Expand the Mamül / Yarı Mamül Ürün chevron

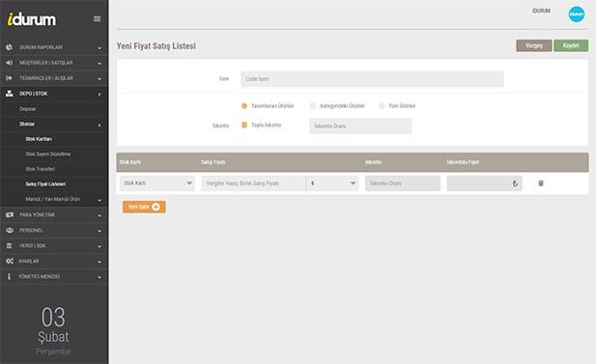[99, 200]
